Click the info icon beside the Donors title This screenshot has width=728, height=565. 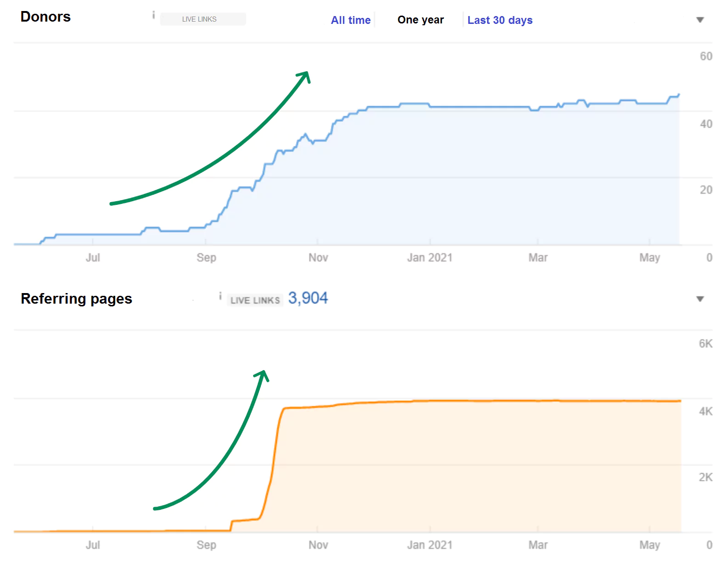(153, 16)
